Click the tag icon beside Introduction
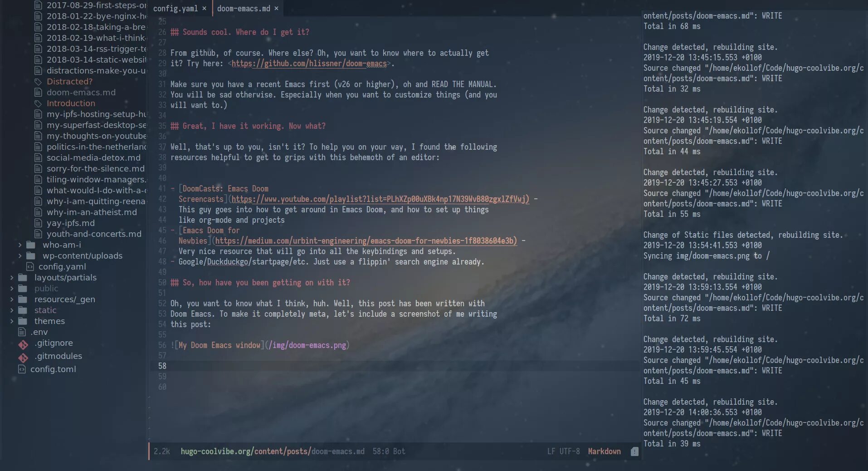The height and width of the screenshot is (471, 868). point(38,103)
